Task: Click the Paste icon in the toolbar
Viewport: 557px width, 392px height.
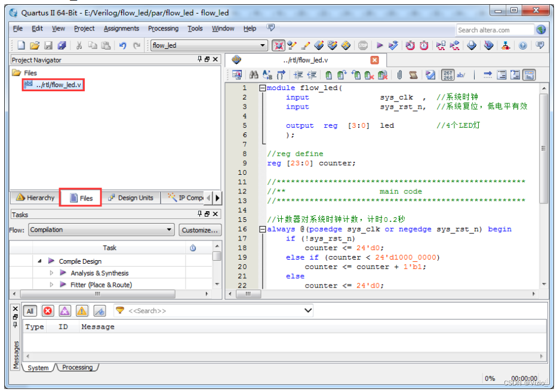Action: tap(106, 45)
